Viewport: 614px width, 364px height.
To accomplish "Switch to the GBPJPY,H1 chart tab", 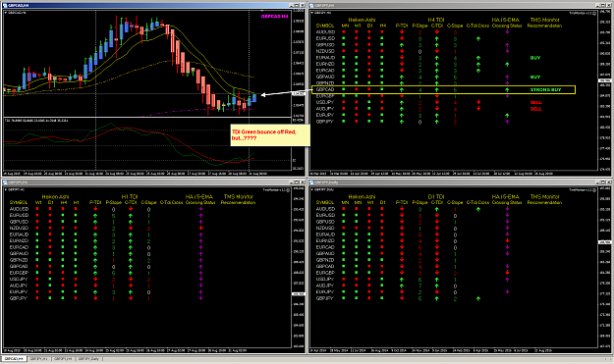I will [x=38, y=358].
